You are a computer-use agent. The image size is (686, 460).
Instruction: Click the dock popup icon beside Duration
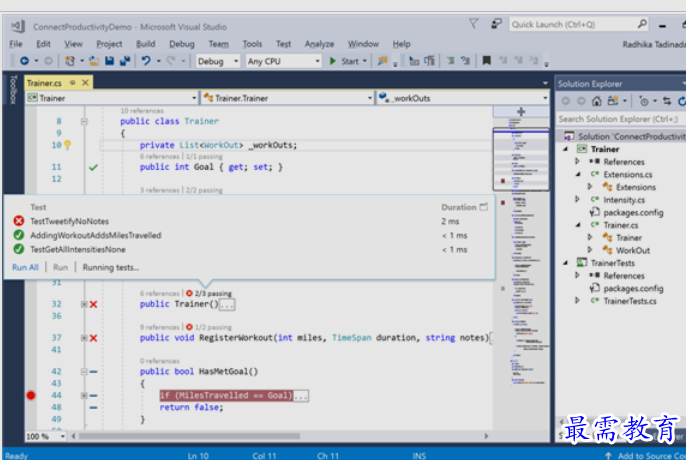[x=483, y=207]
